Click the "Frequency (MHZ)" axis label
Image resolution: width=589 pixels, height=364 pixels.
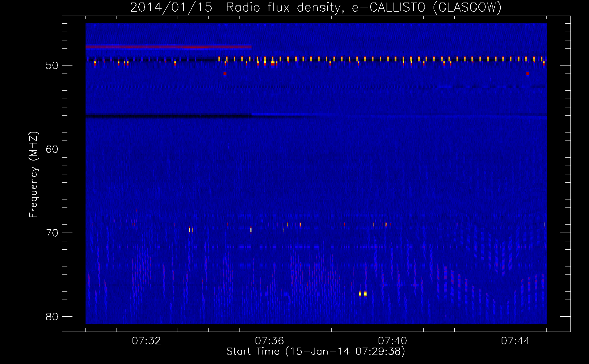[33, 174]
